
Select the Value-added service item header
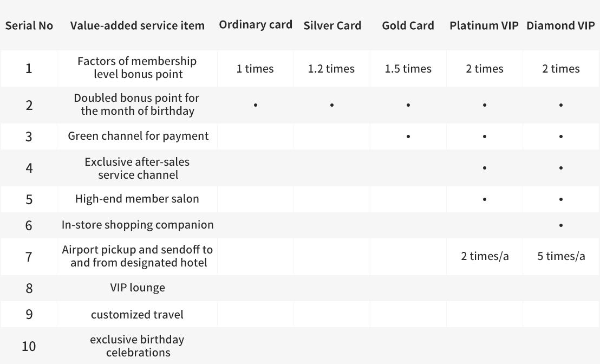point(138,25)
